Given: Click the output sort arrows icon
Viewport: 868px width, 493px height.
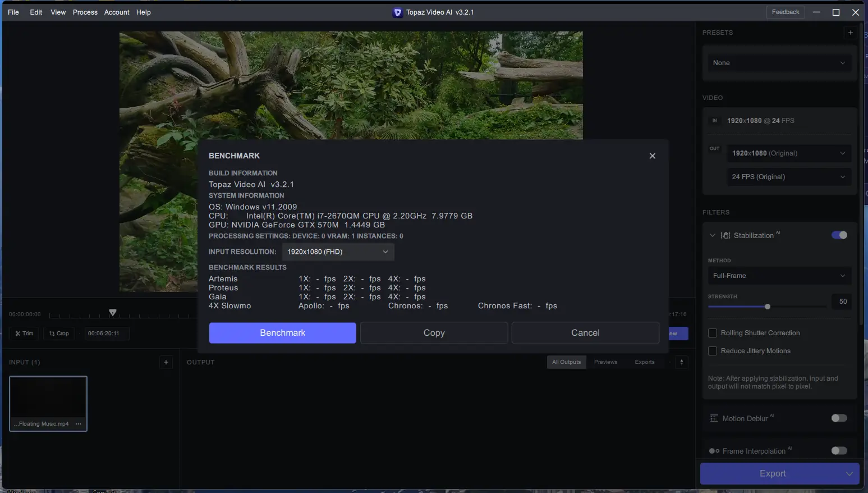Looking at the screenshot, I should (x=682, y=362).
